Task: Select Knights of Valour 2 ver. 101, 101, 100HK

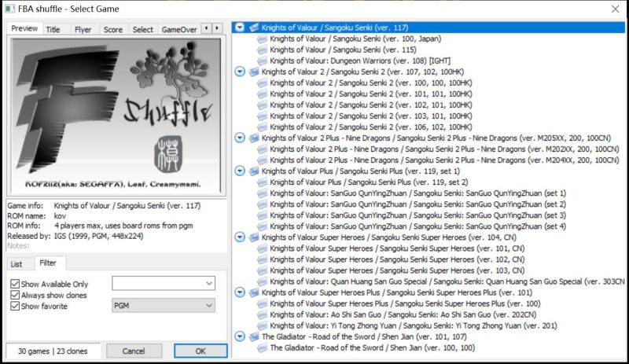Action: tap(370, 94)
